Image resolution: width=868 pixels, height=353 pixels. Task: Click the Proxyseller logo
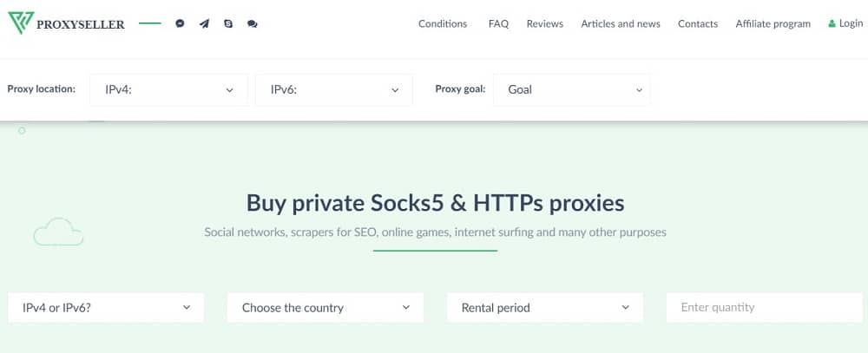pyautogui.click(x=66, y=23)
